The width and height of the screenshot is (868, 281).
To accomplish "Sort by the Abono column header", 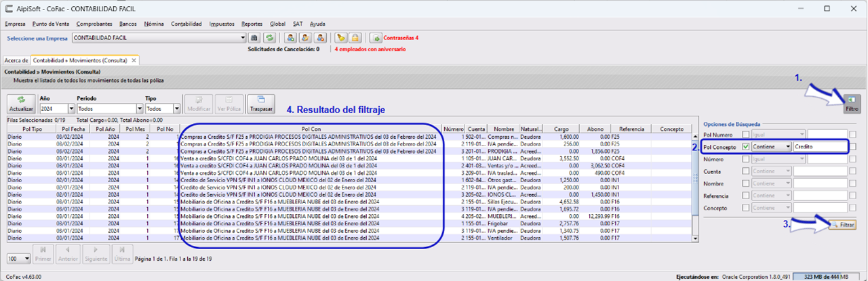I will click(595, 128).
